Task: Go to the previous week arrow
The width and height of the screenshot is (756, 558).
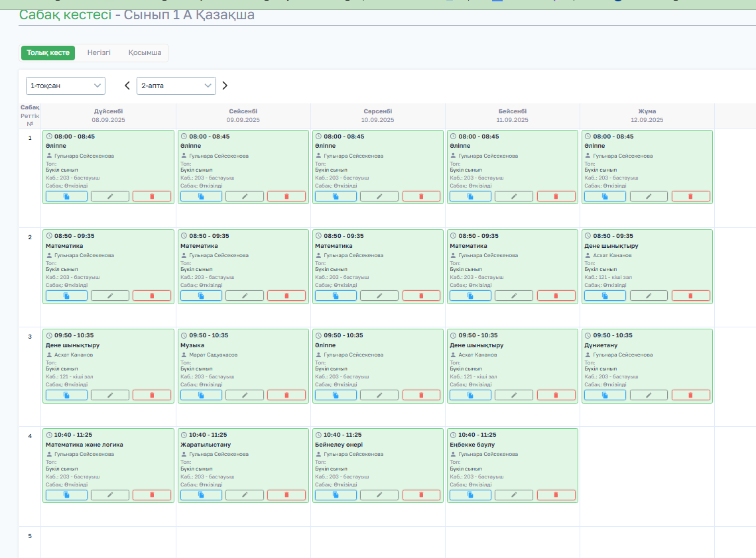Action: point(127,85)
